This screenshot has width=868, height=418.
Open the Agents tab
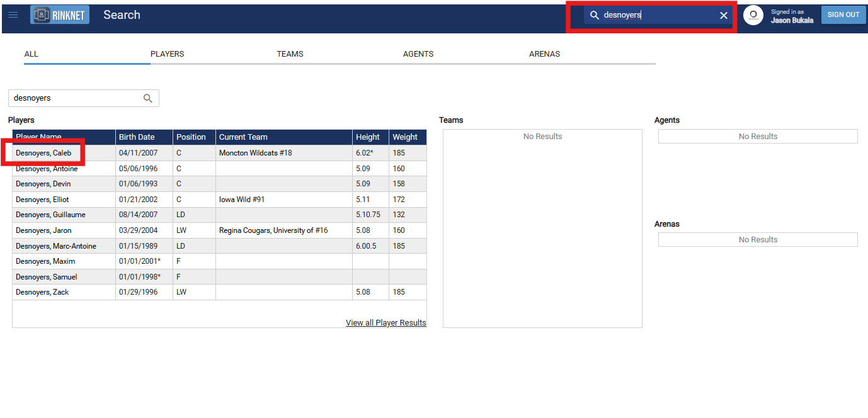[x=418, y=54]
